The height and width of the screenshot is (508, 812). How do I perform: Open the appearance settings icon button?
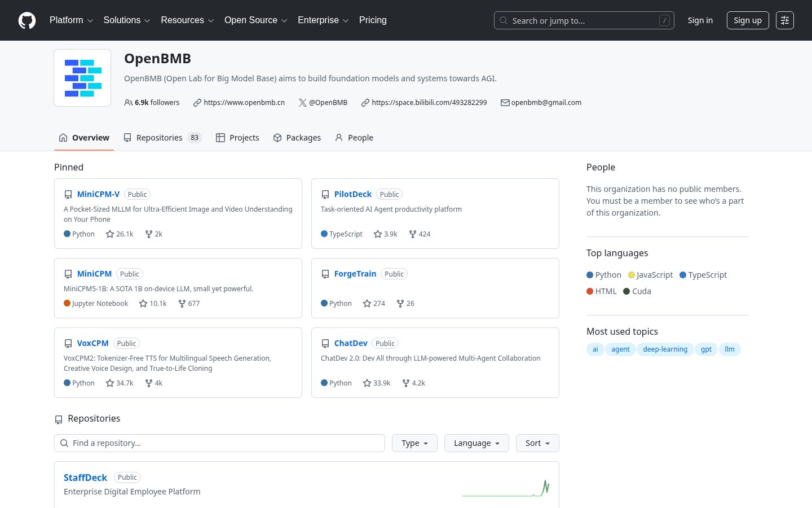785,20
